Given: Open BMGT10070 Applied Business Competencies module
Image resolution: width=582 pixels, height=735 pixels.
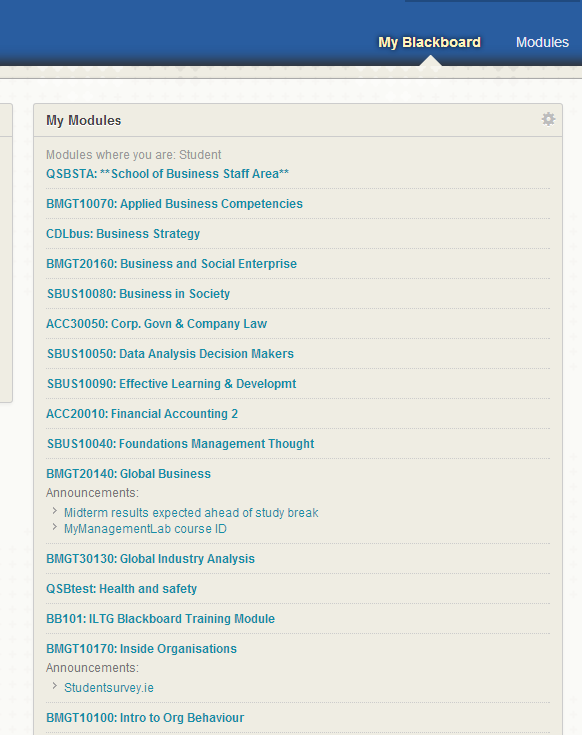Looking at the screenshot, I should point(174,204).
